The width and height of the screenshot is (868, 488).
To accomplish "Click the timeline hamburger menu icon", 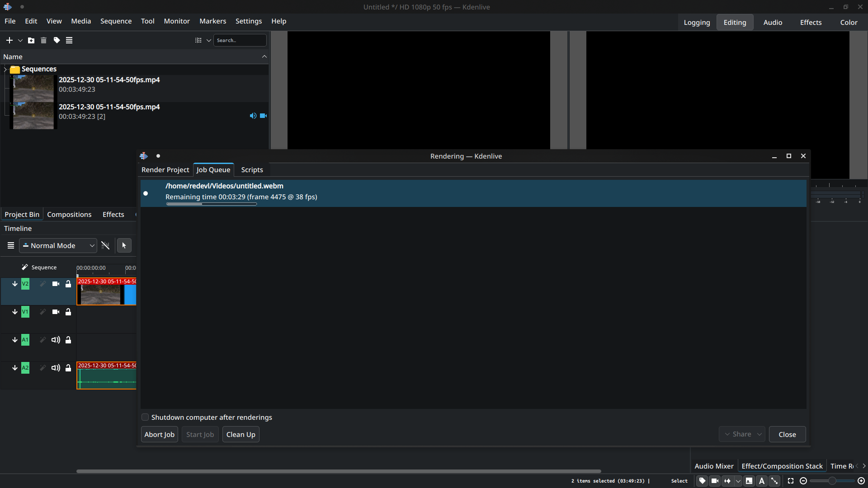I will 11,245.
